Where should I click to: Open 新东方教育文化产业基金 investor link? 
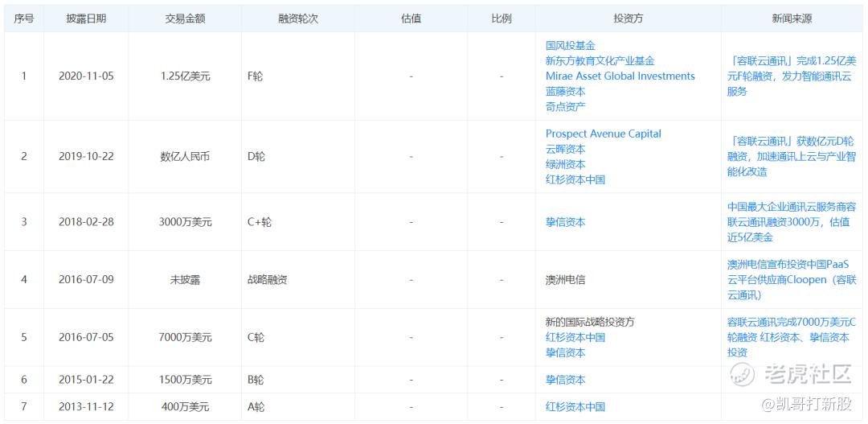(x=600, y=61)
